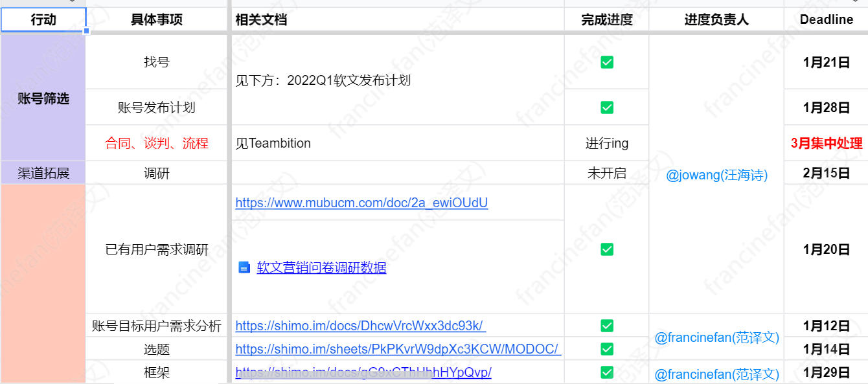Toggle the 已有用户需求调研 completion checkbox
Viewport: 868px width, 384px height.
tap(607, 249)
